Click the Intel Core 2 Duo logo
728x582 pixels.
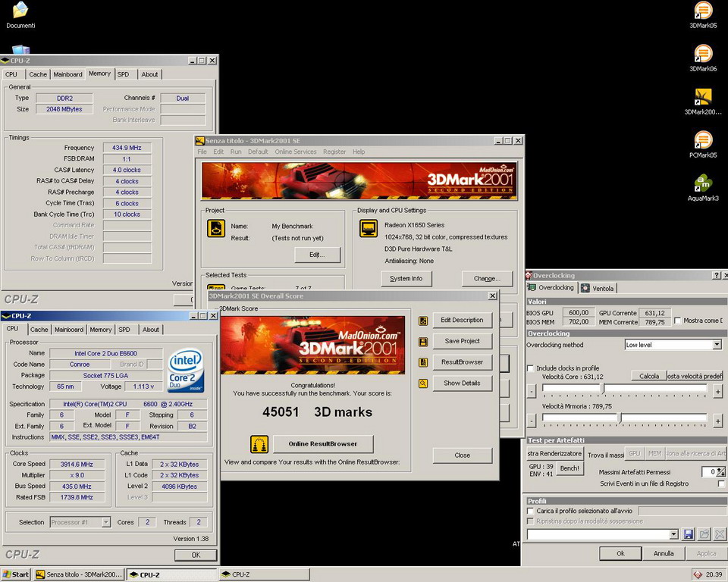(x=186, y=371)
